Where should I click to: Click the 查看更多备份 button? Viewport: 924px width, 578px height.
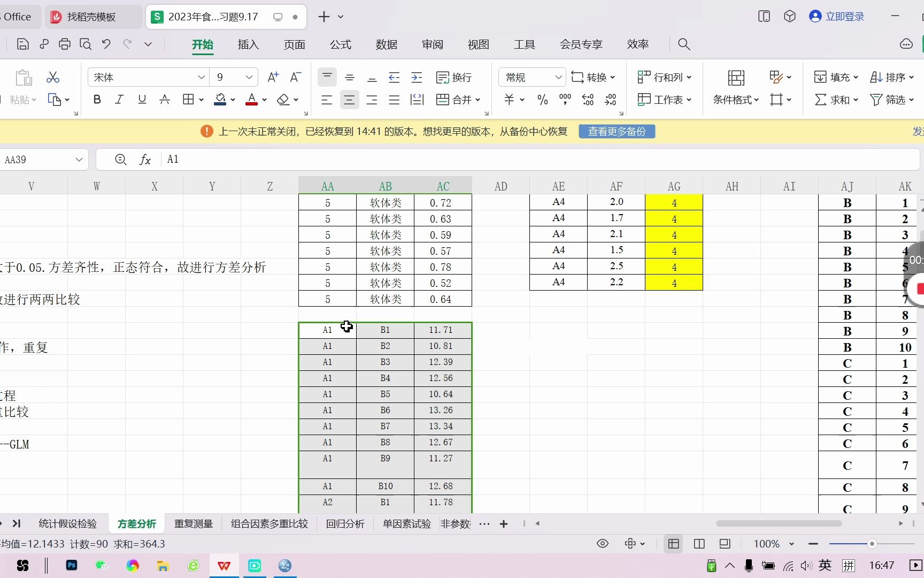617,131
